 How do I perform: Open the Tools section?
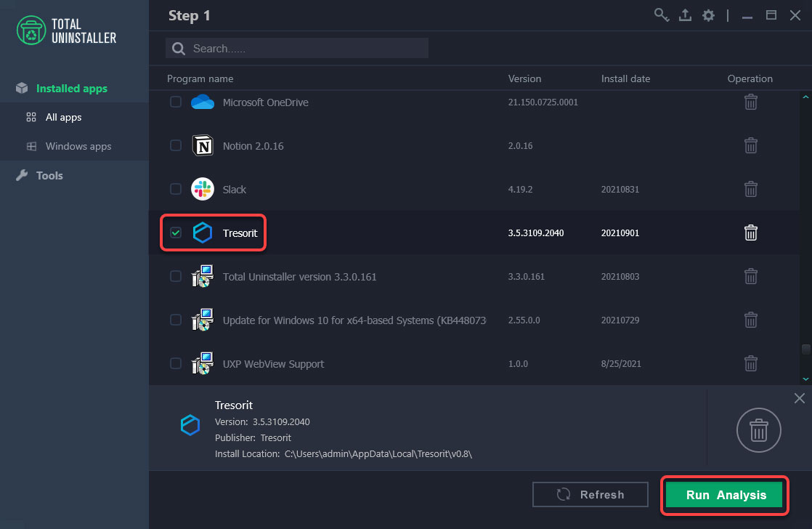(49, 175)
